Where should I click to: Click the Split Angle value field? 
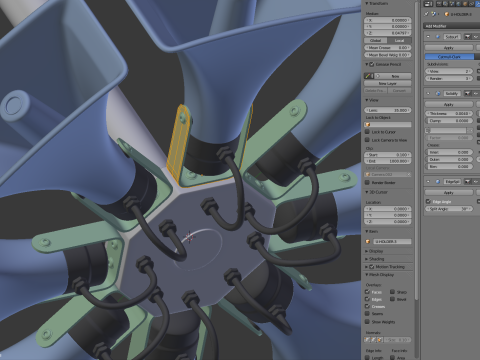(449, 209)
